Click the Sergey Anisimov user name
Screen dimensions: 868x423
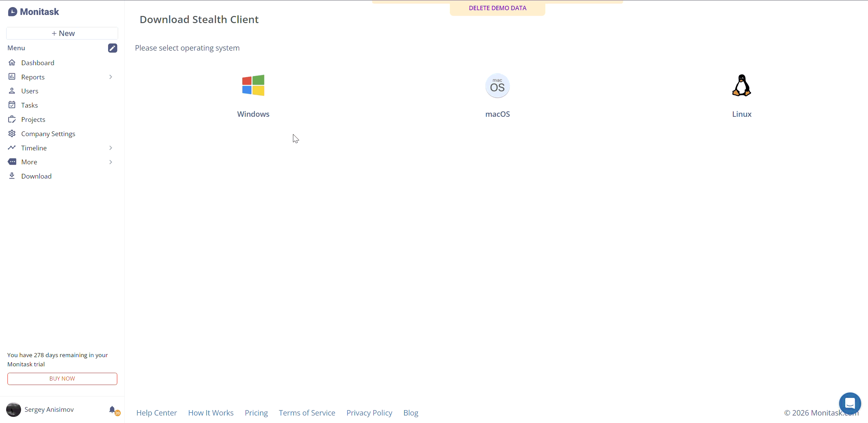coord(49,409)
